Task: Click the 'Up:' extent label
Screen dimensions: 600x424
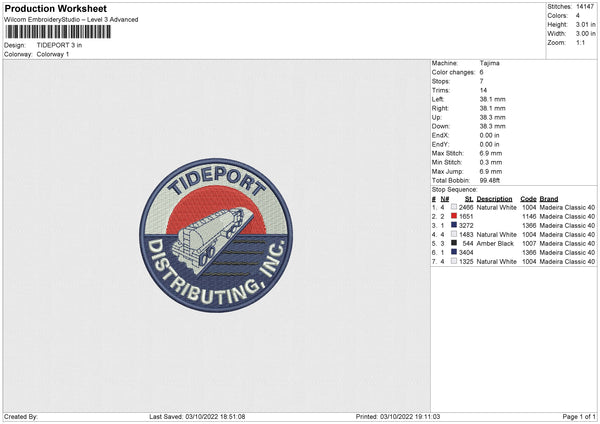Action: point(437,117)
